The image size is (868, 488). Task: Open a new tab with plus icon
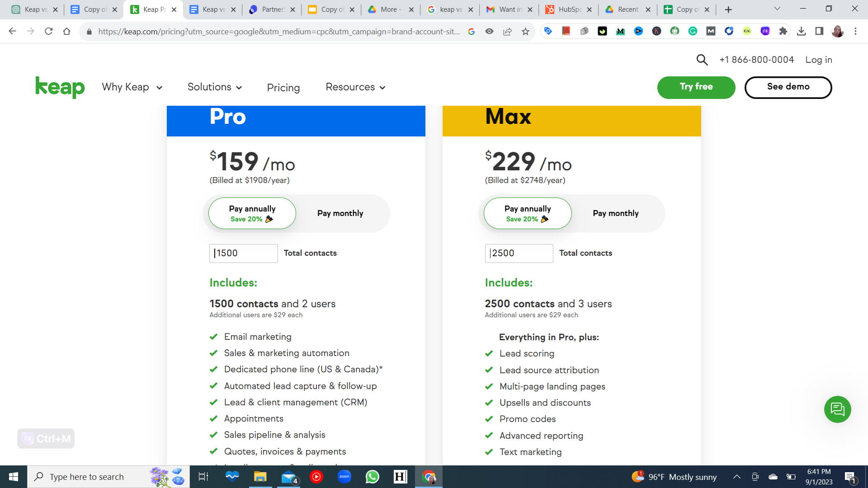728,9
